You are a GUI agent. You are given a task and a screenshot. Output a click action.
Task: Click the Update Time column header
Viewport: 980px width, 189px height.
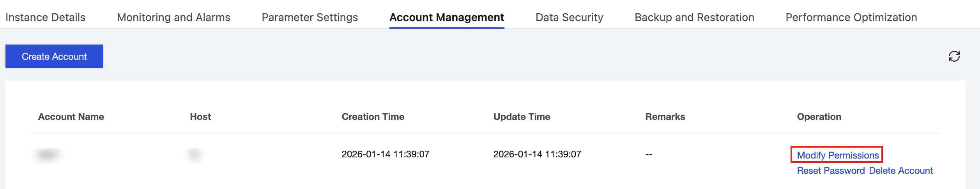click(x=522, y=117)
